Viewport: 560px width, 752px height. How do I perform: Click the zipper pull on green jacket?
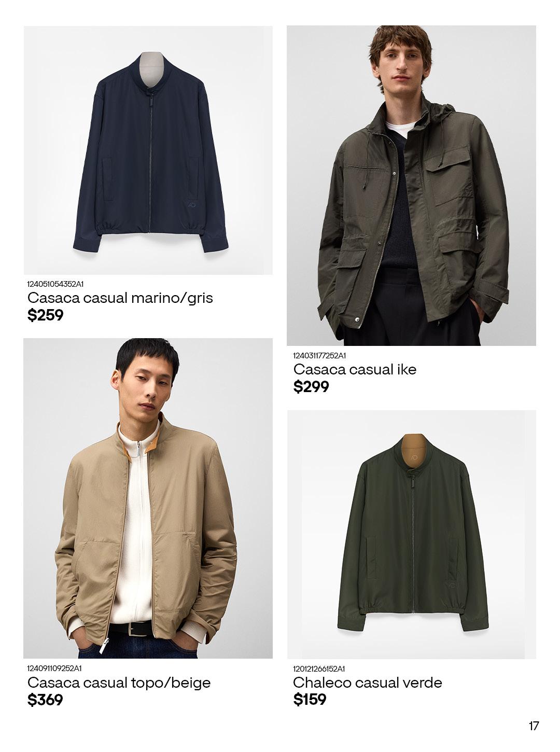pos(414,483)
